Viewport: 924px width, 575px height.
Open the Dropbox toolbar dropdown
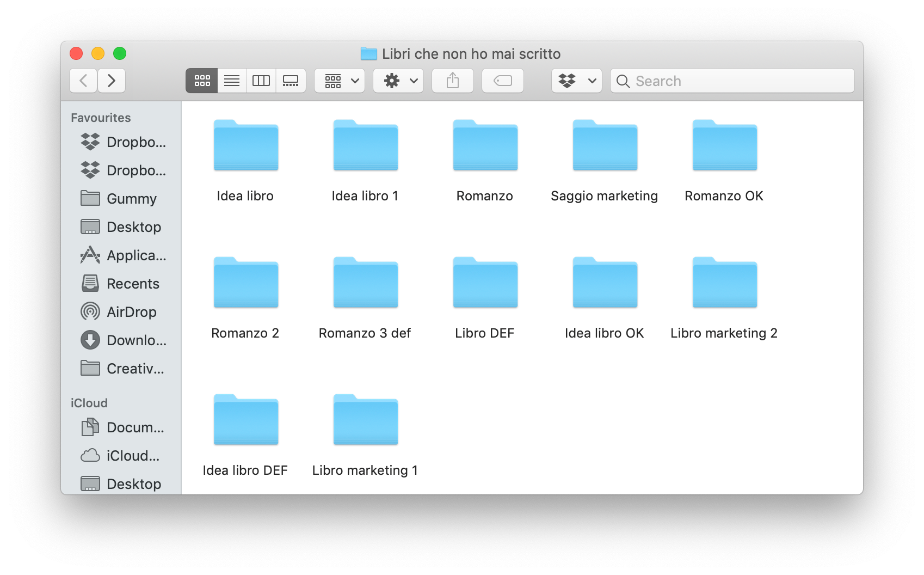[x=577, y=81]
